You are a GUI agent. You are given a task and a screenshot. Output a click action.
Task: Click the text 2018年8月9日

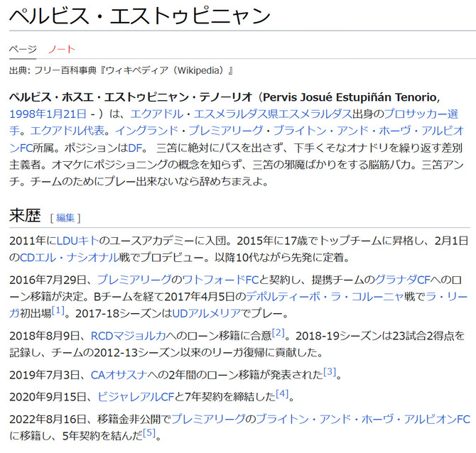pyautogui.click(x=44, y=336)
